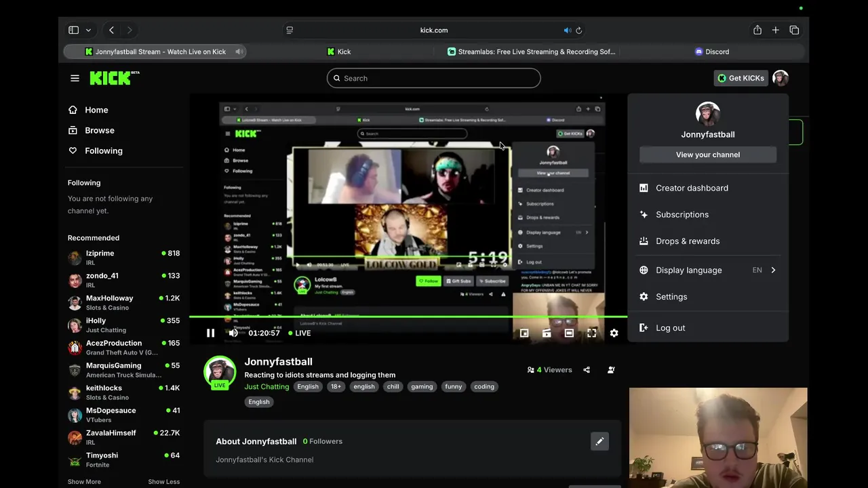Screen dimensions: 868x488
Task: Switch to the second Kick tab
Action: 339,52
